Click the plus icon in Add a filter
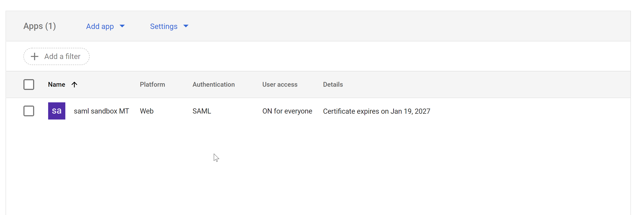Screen dimensions: 644x215 tap(35, 56)
